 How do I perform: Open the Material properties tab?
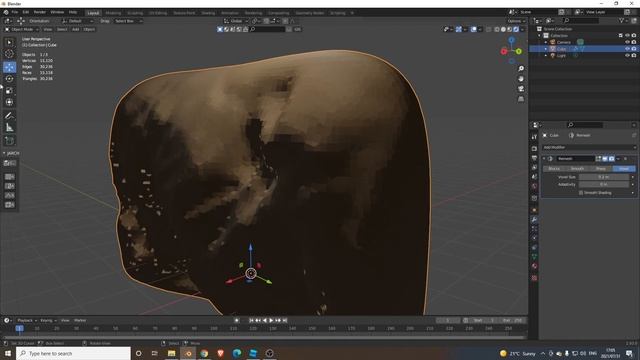point(534,266)
